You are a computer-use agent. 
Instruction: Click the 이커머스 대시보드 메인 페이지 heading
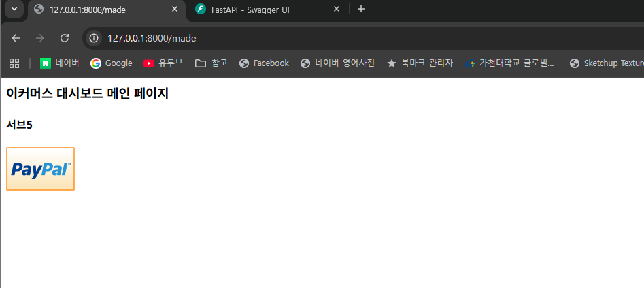(x=88, y=93)
